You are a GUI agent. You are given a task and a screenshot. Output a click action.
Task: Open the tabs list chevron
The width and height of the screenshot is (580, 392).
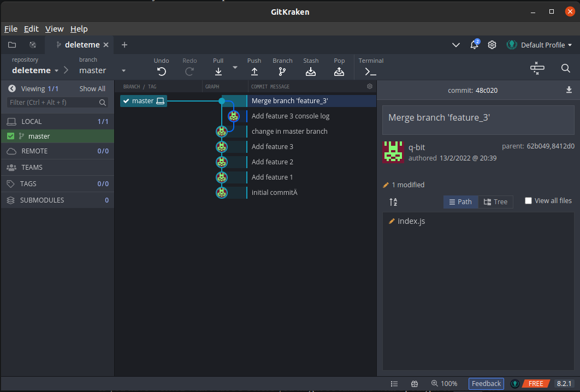click(456, 45)
